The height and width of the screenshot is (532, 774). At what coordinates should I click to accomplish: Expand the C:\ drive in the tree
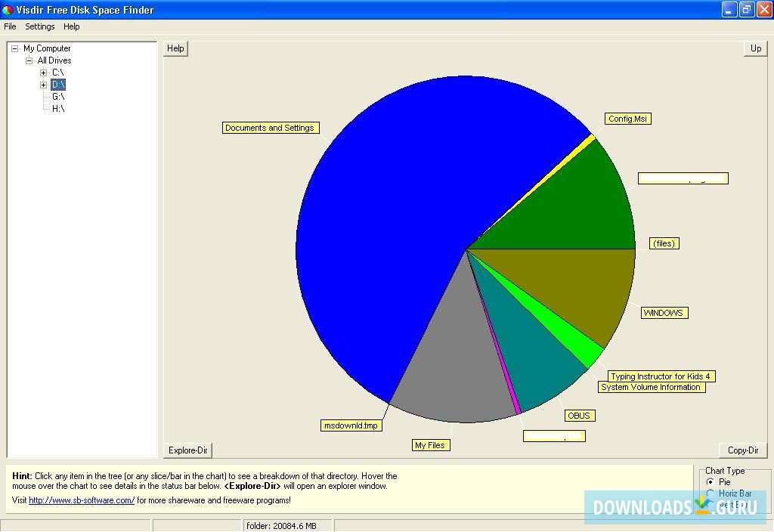point(43,73)
